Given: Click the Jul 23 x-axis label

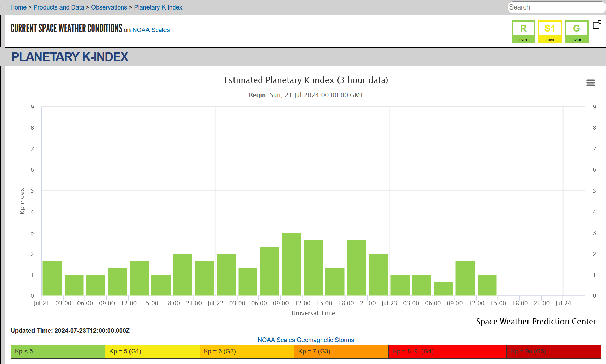Looking at the screenshot, I should 389,303.
